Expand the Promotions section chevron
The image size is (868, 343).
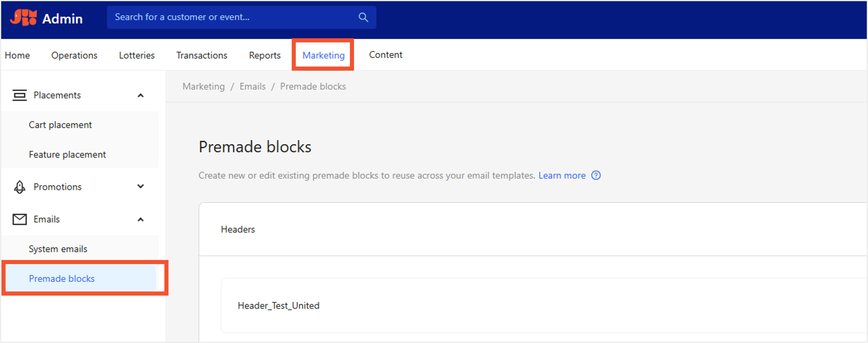click(x=141, y=186)
